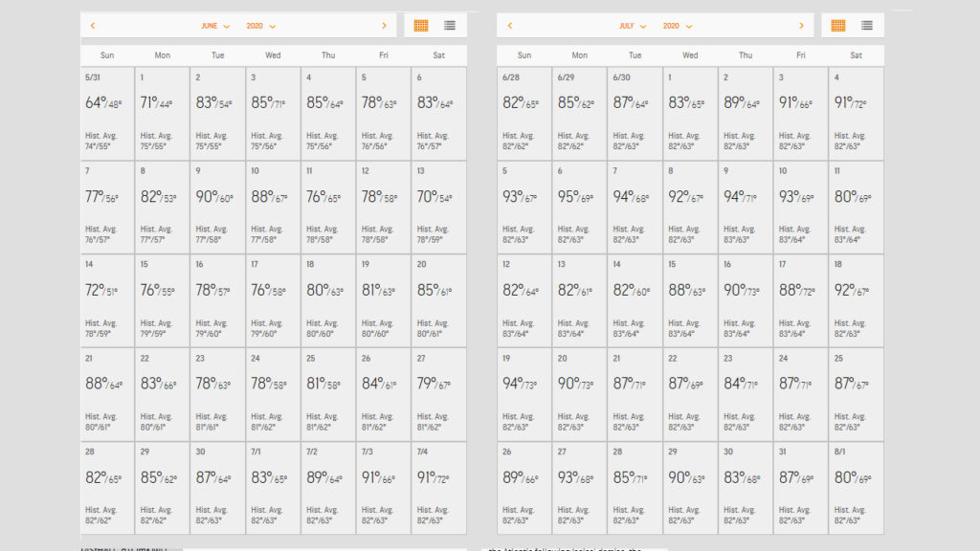
Task: Click the 5/31 cell in June calendar
Action: (107, 113)
